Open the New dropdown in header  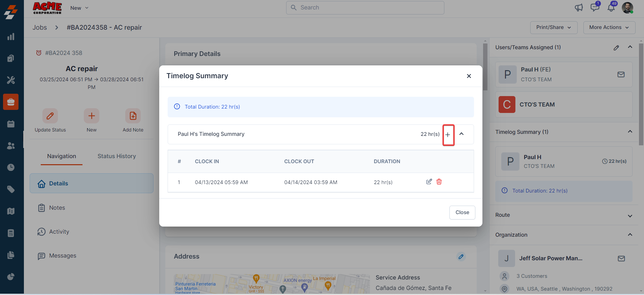tap(79, 8)
